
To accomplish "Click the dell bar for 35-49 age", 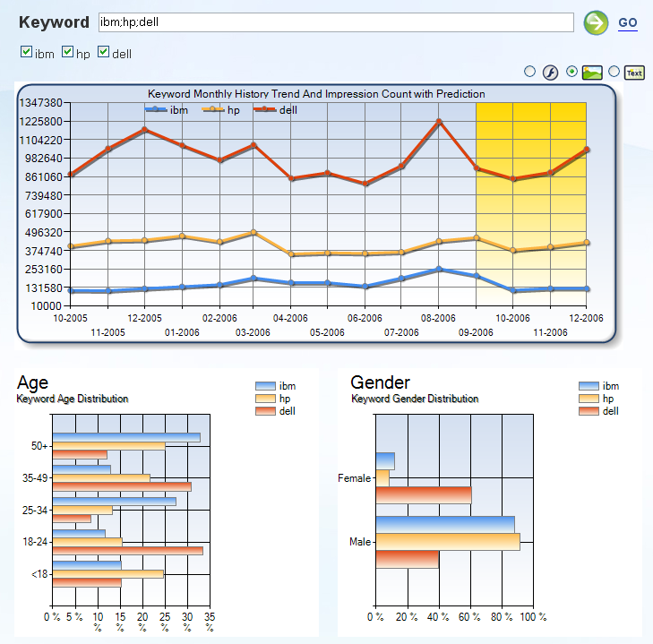I will (x=122, y=486).
